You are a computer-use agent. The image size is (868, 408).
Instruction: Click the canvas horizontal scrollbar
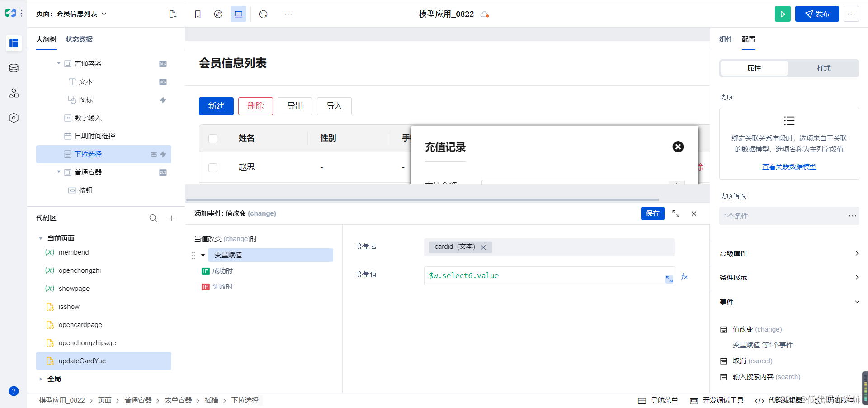422,200
